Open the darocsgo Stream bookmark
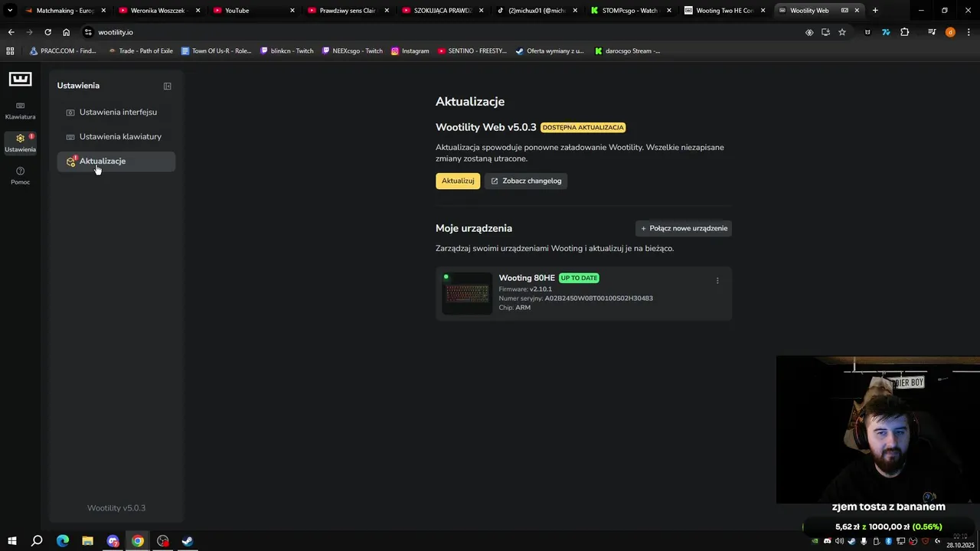980x551 pixels. click(x=627, y=51)
